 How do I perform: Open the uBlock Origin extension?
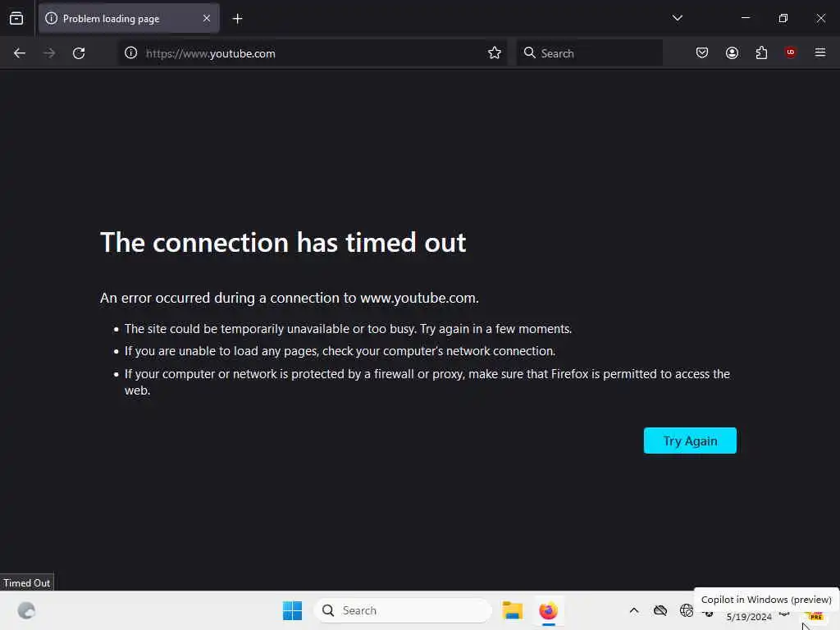coord(790,52)
